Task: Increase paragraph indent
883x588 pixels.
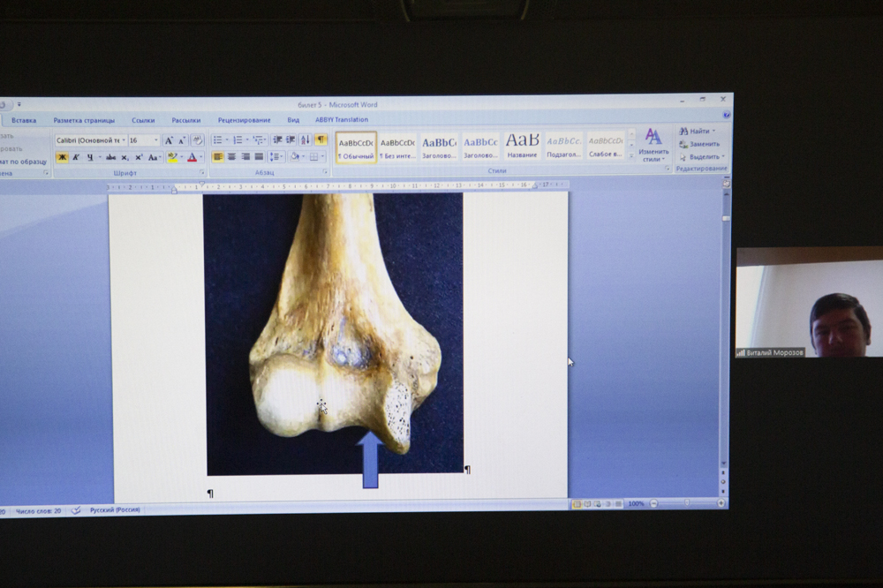Action: (x=291, y=139)
